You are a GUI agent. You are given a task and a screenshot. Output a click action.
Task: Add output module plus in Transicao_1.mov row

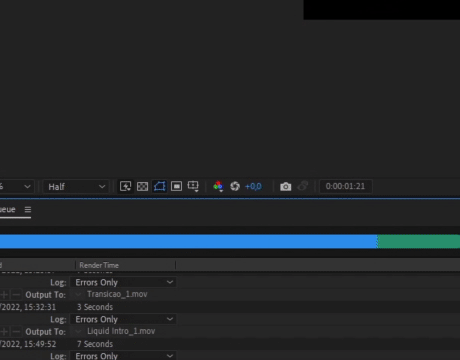pyautogui.click(x=4, y=295)
